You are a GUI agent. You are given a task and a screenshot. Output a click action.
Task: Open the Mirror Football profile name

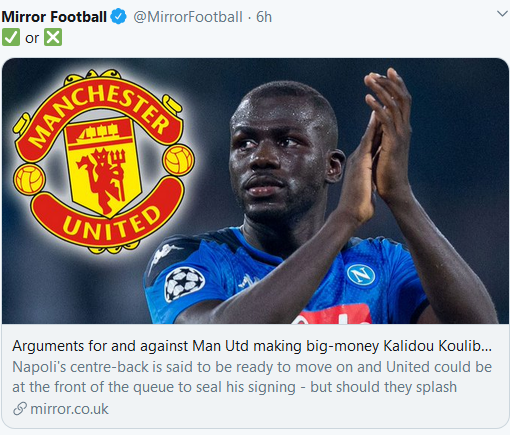click(x=54, y=17)
